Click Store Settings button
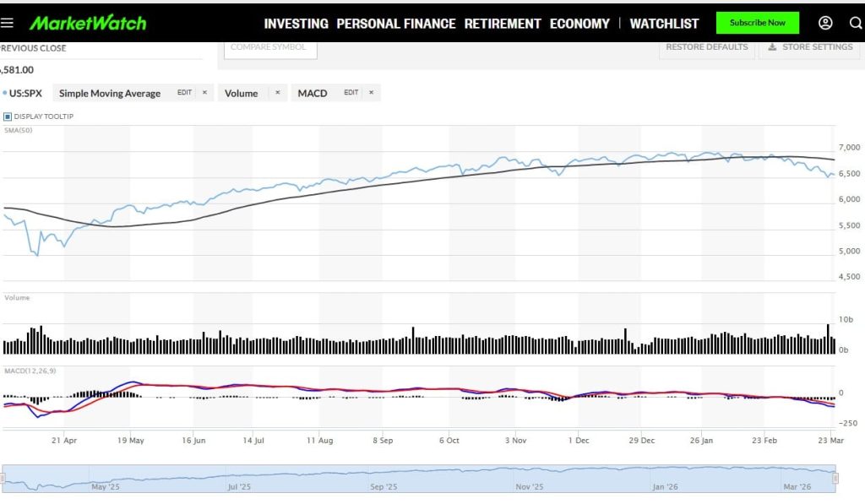Viewport: 865px width, 504px height. (810, 47)
